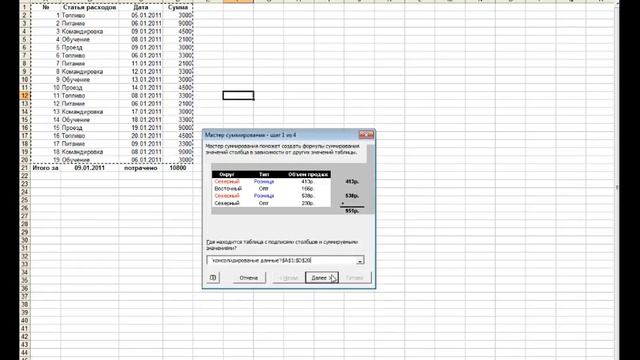The height and width of the screenshot is (360, 640).
Task: Select 'Командировка' cell of item number 18
Action: tap(90, 152)
